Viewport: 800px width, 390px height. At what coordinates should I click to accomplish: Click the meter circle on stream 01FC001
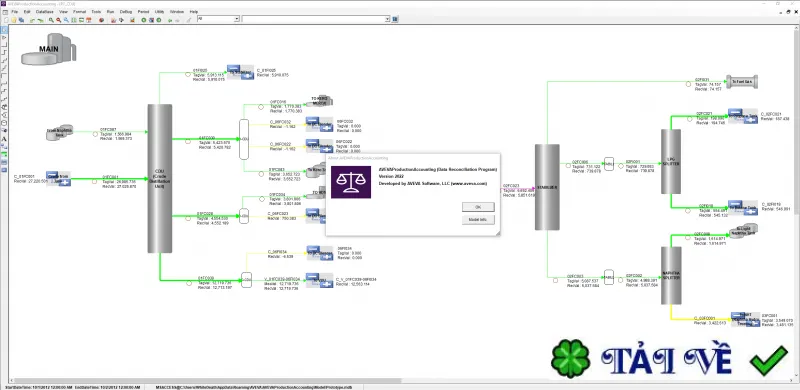point(94,181)
